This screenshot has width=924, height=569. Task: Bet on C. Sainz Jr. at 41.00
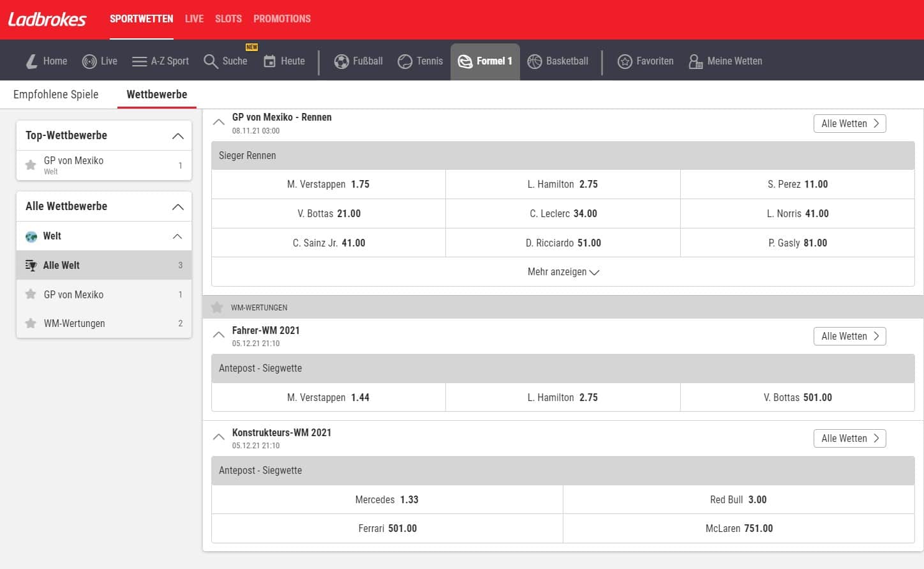pos(328,243)
